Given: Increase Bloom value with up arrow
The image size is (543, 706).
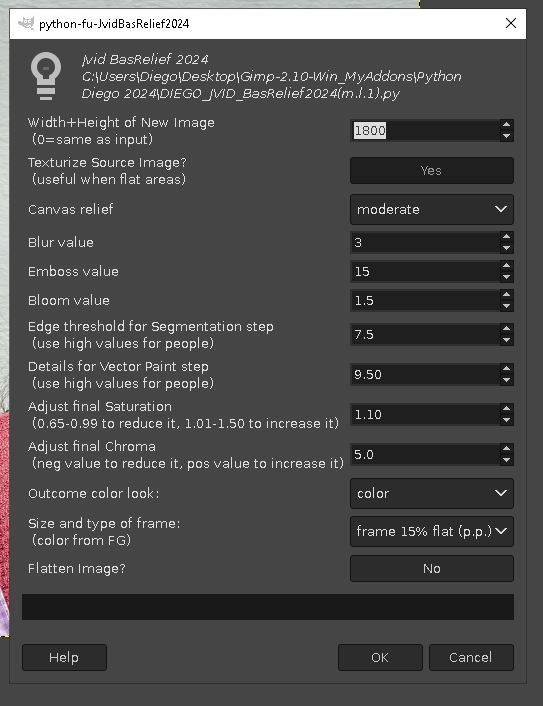Looking at the screenshot, I should (507, 295).
